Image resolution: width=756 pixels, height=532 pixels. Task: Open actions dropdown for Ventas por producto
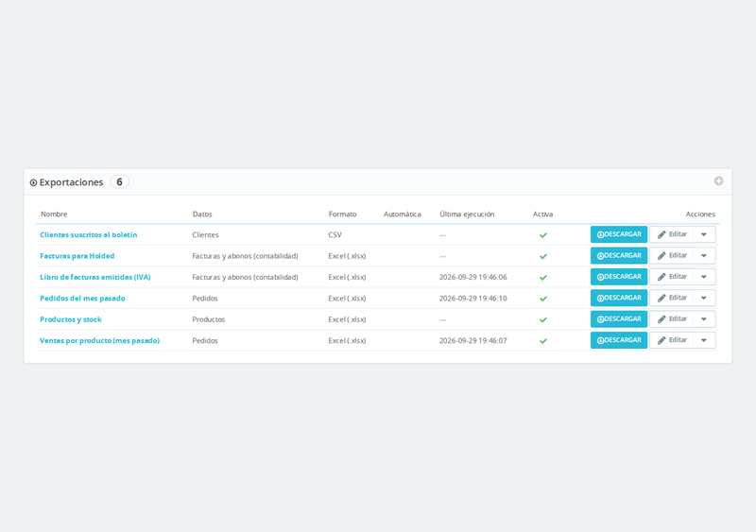click(x=704, y=340)
